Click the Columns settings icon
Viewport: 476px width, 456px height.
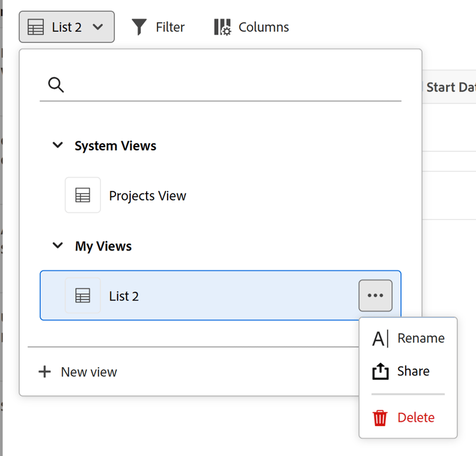point(222,27)
